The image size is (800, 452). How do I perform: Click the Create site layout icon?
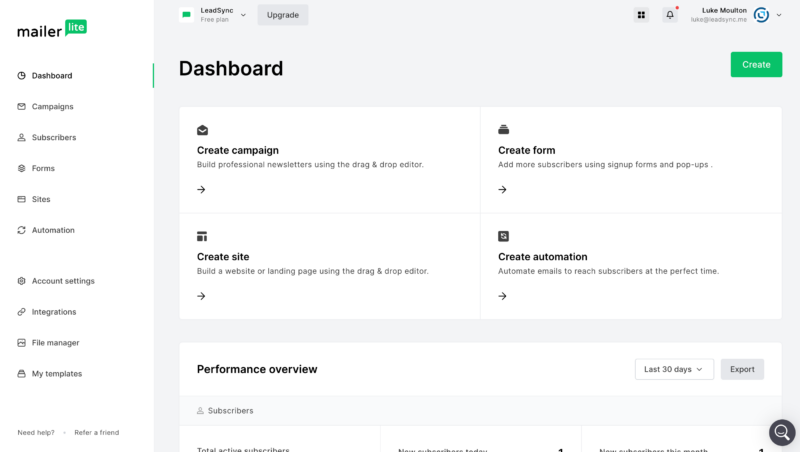point(202,236)
